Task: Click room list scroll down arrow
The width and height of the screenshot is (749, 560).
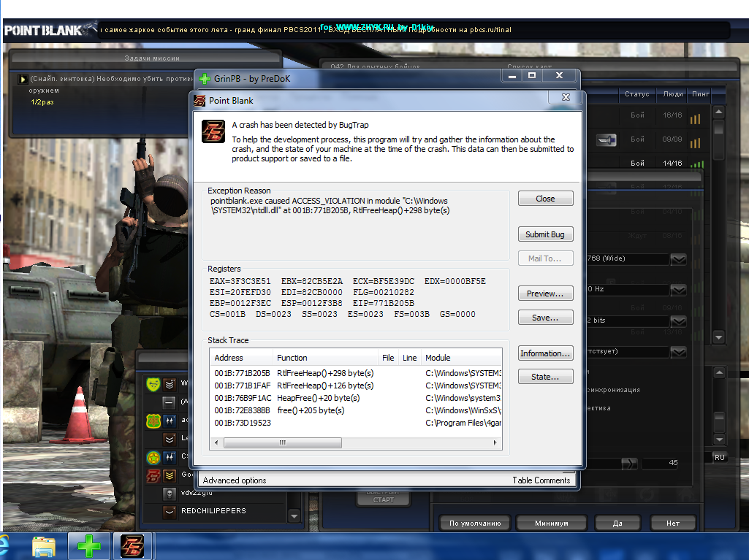Action: [719, 337]
